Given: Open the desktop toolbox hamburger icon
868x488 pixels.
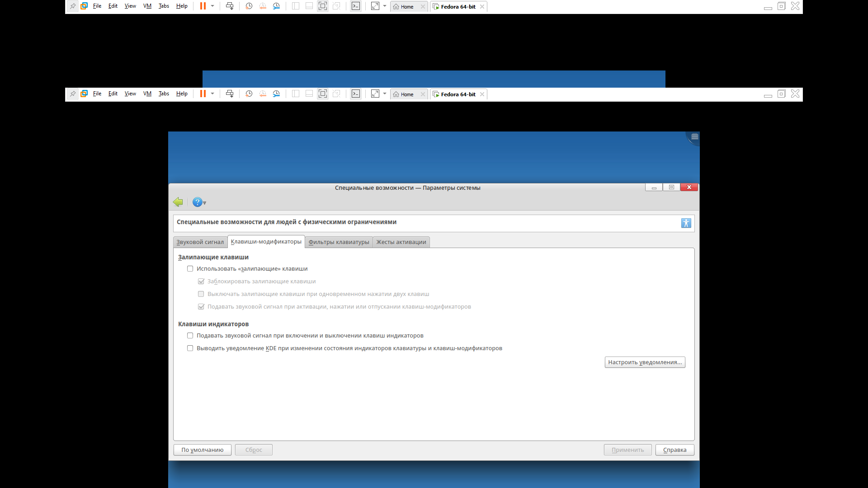Looking at the screenshot, I should point(694,136).
